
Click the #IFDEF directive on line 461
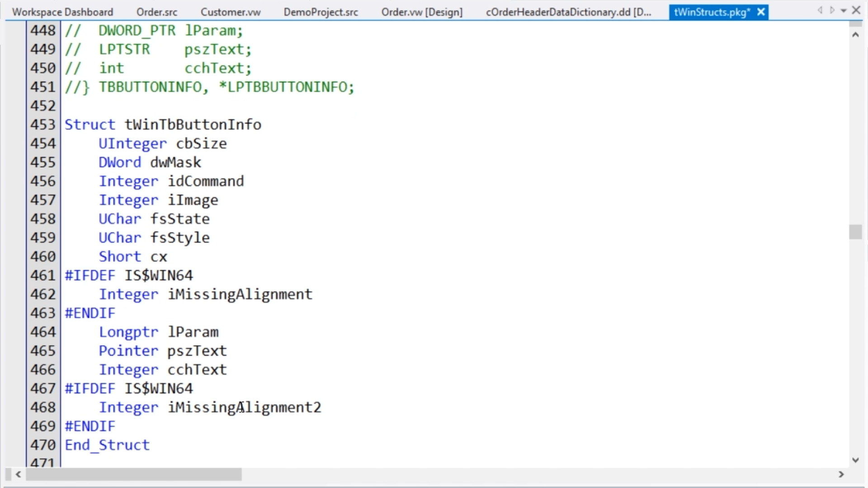(90, 276)
